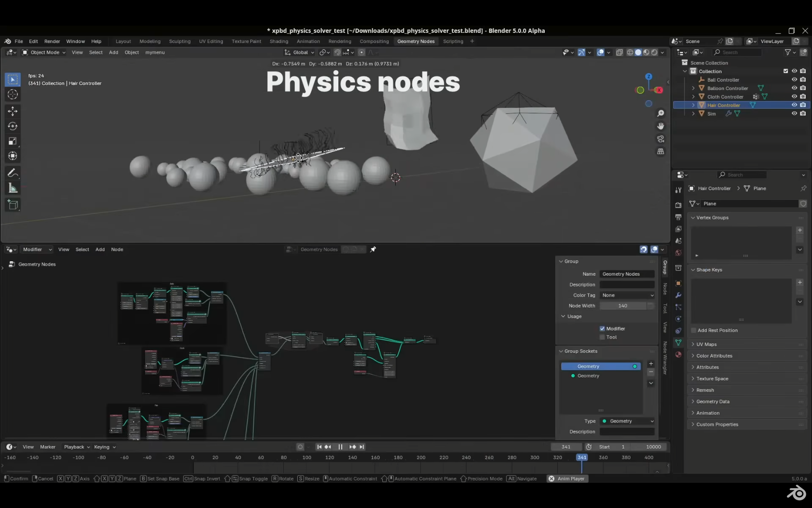Open the Render properties tab
The image size is (812, 508).
click(x=678, y=205)
